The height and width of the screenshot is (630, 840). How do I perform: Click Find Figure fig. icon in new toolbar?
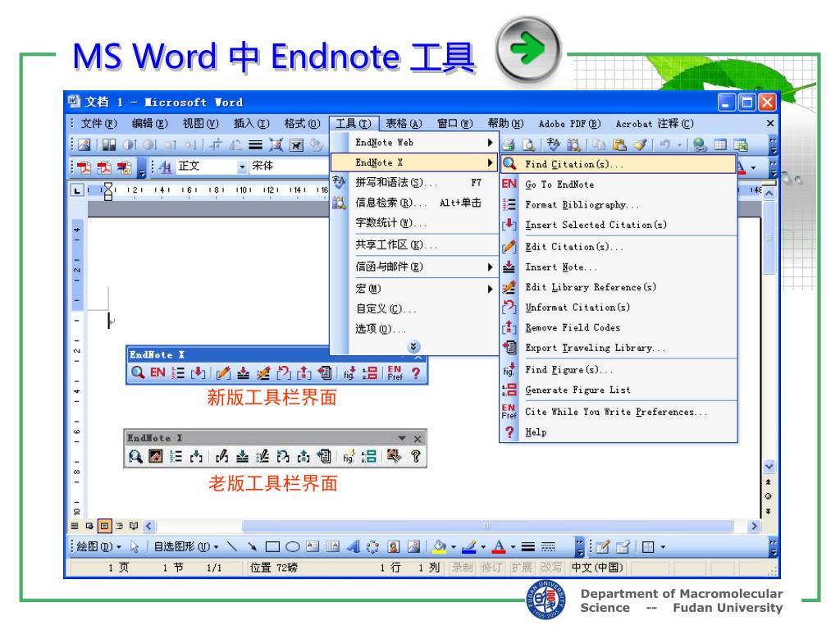point(349,372)
